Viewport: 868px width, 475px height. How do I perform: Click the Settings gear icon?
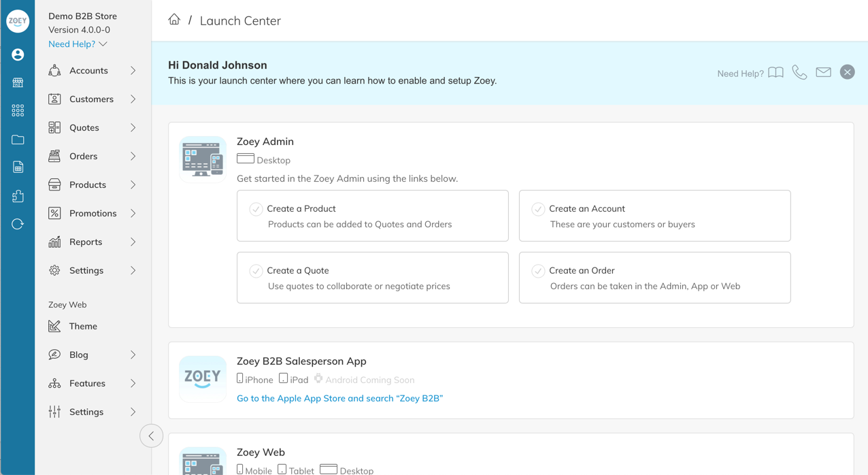click(54, 270)
